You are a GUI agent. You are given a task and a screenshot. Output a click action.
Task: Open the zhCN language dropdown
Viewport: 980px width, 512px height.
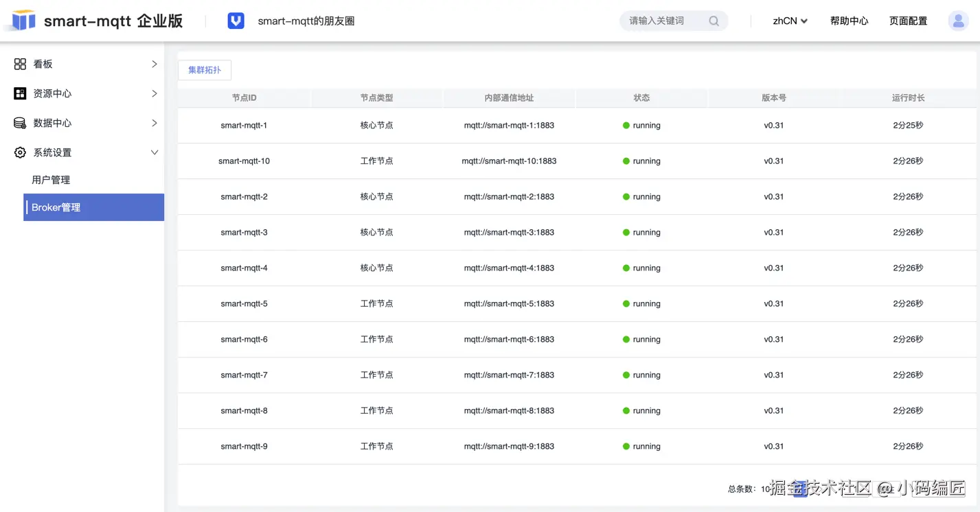790,21
